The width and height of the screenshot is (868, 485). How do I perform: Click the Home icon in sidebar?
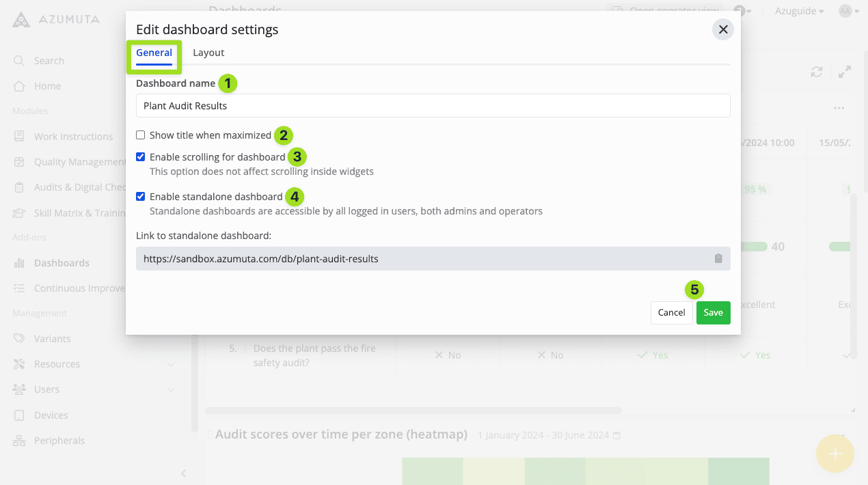[x=19, y=86]
